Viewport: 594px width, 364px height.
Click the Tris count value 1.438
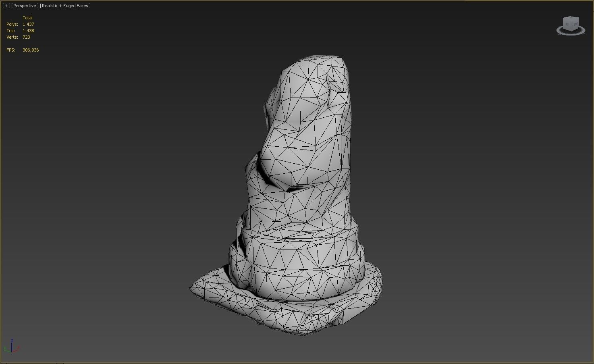[x=28, y=31]
